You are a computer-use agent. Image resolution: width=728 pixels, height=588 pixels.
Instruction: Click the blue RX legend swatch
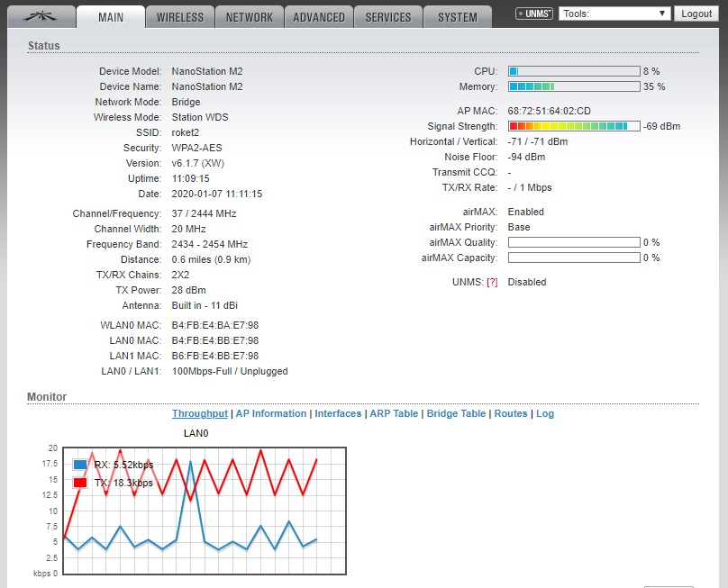pos(80,465)
